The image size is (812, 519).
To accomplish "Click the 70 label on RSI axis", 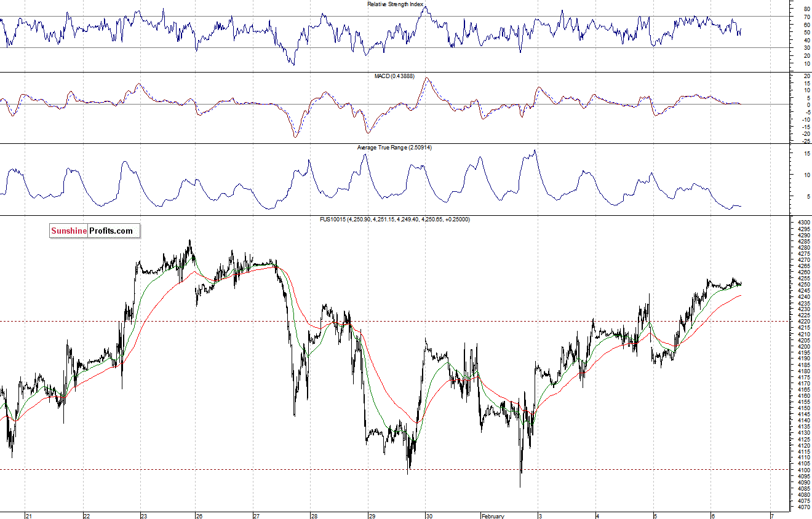I will [806, 17].
